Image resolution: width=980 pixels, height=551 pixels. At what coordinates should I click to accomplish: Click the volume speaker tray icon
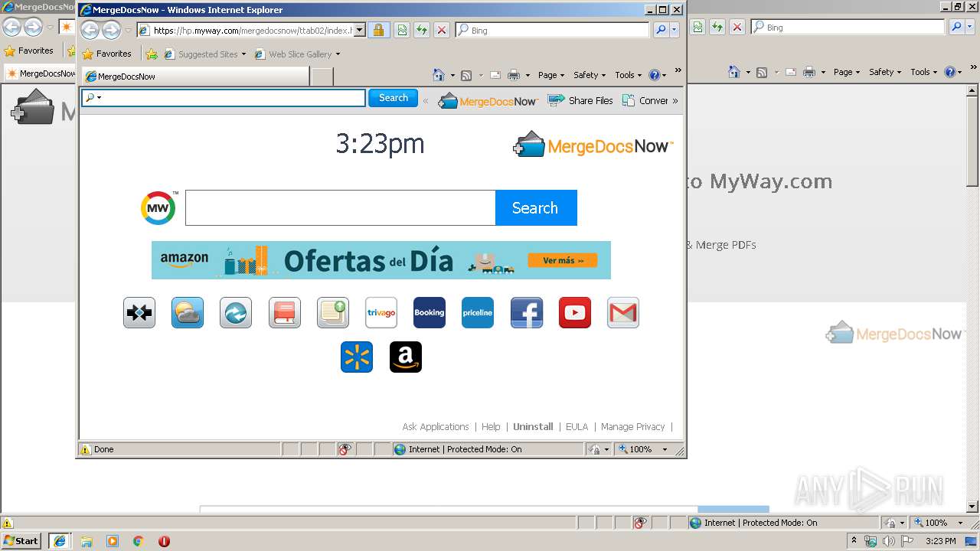click(x=888, y=541)
